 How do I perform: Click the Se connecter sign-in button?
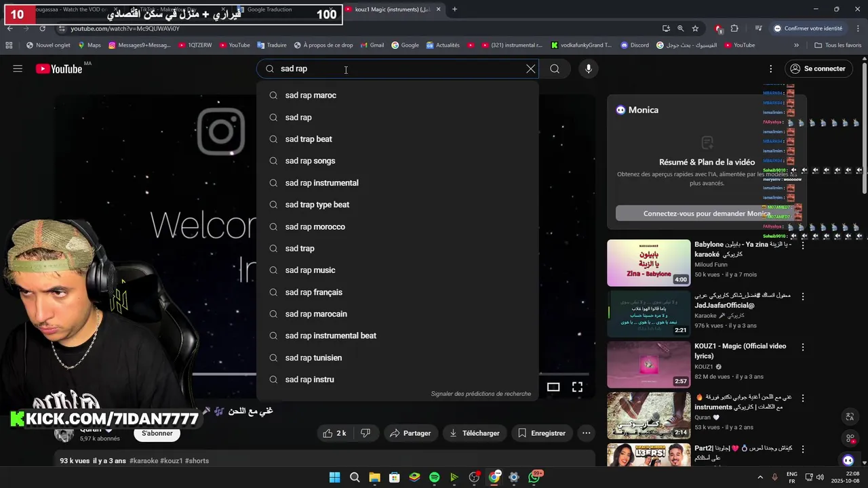pos(818,68)
